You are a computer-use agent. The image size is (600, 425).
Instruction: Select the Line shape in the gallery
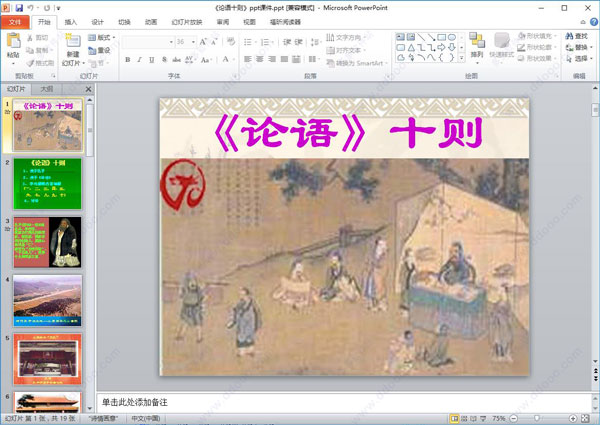421,37
